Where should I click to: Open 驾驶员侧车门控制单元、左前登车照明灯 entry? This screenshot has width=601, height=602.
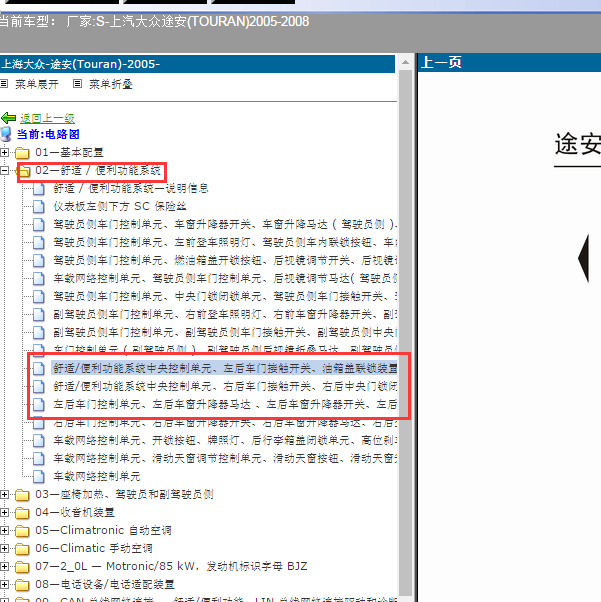(x=225, y=242)
